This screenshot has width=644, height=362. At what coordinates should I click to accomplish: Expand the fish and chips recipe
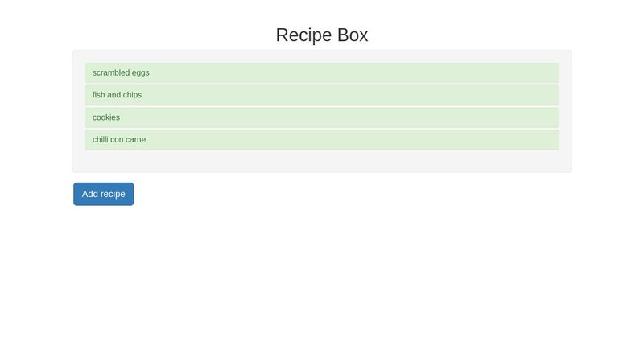point(321,95)
